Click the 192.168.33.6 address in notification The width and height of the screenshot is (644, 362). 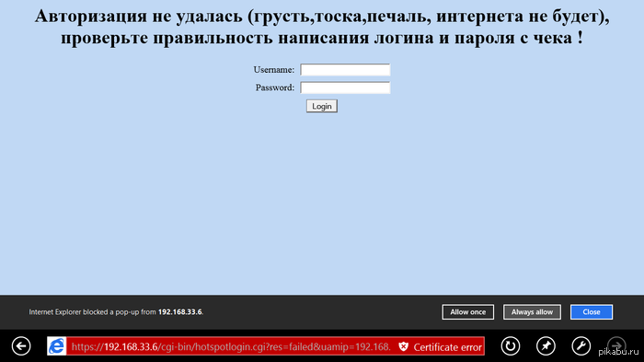click(x=180, y=312)
